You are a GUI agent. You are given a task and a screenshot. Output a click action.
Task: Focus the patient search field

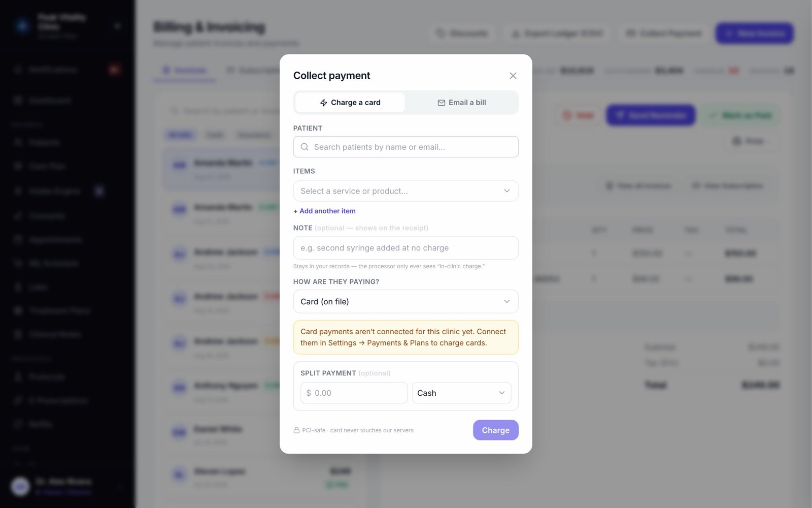[x=406, y=147]
